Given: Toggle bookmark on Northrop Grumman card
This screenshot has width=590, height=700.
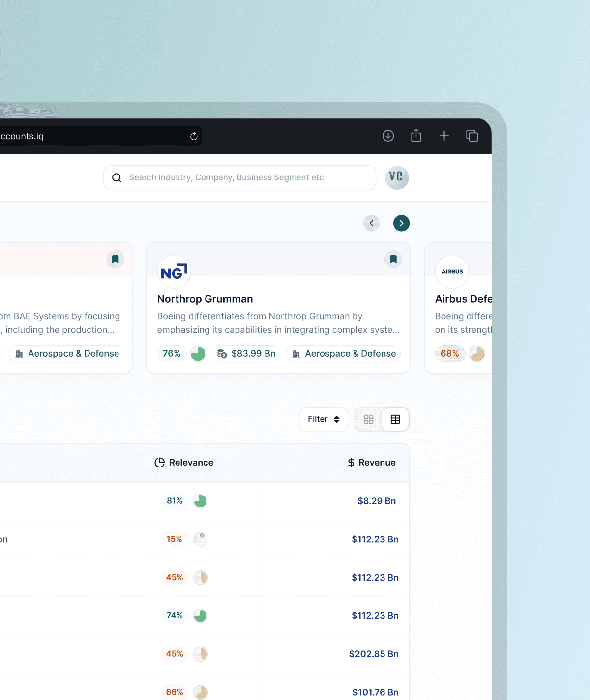Looking at the screenshot, I should (393, 259).
